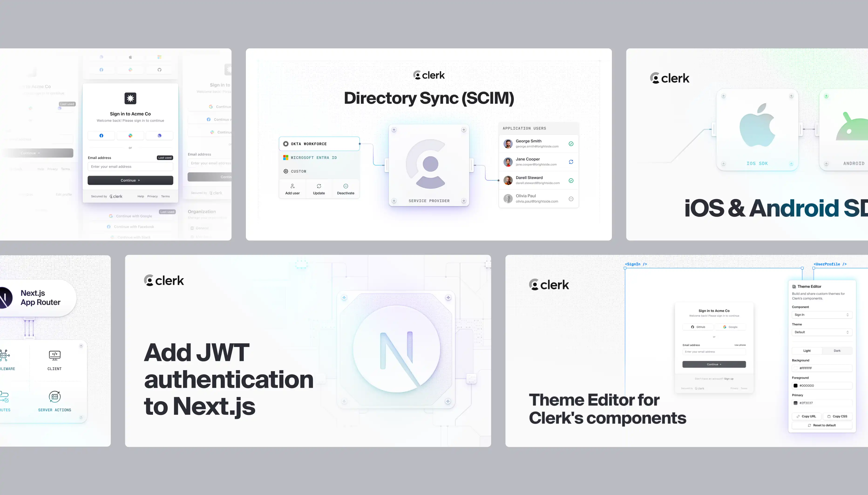Open the Privacy link in Acme card footer
Screen dimensions: 868x495
click(x=153, y=197)
